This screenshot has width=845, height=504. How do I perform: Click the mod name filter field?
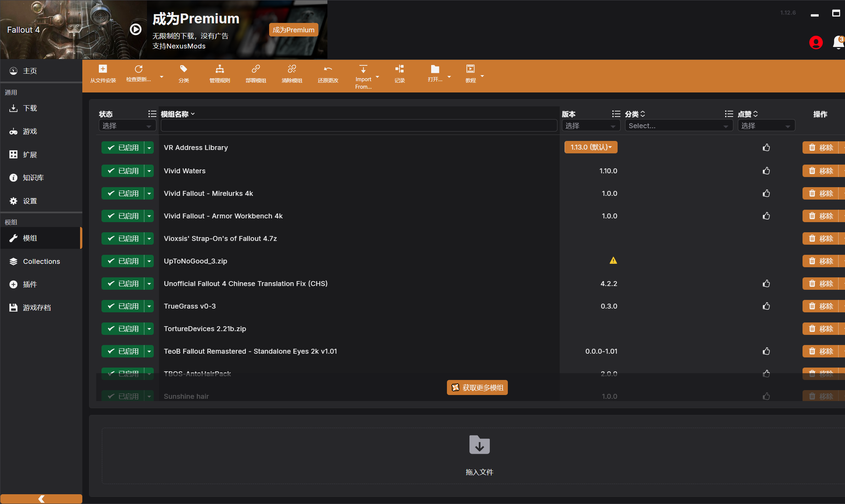pos(359,126)
